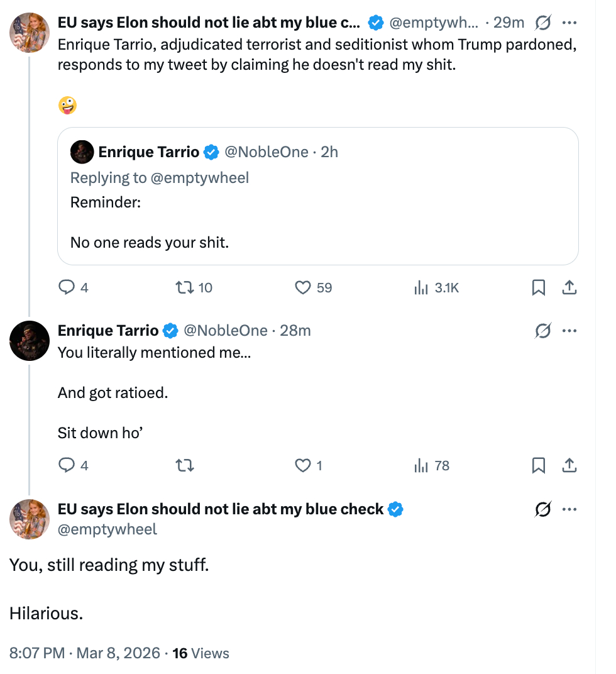This screenshot has width=616, height=674.
Task: Reply to Enrique Tarrio's 28m tweet
Action: click(67, 466)
